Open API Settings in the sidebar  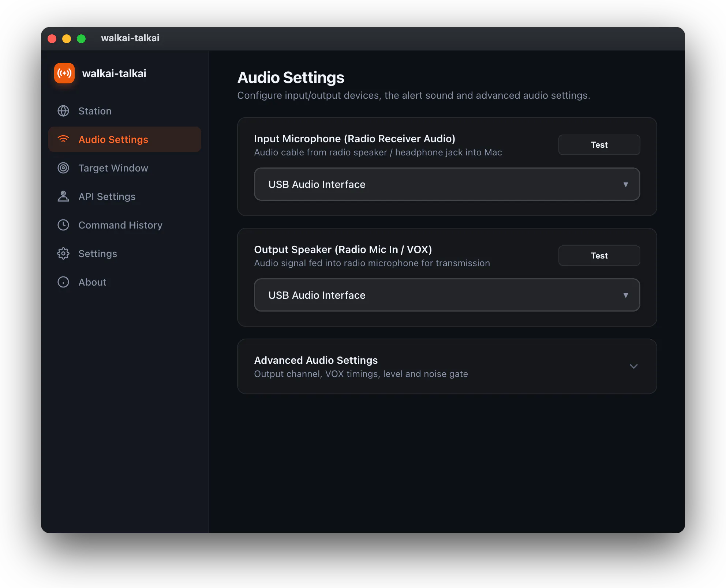click(125, 196)
